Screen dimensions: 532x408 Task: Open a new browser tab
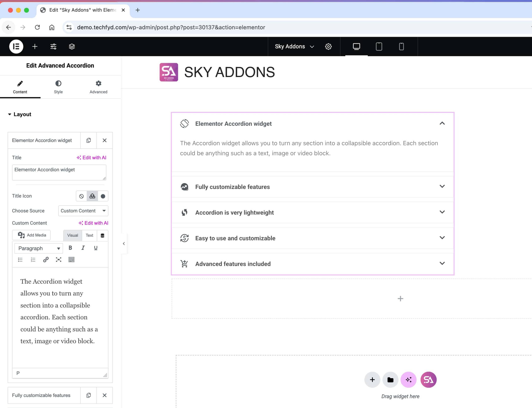[x=138, y=10]
